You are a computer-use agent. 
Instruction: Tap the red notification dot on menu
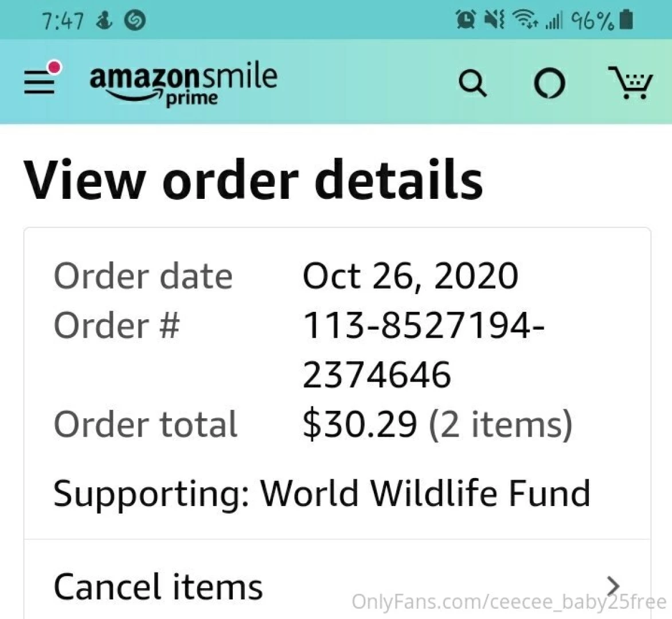point(53,68)
